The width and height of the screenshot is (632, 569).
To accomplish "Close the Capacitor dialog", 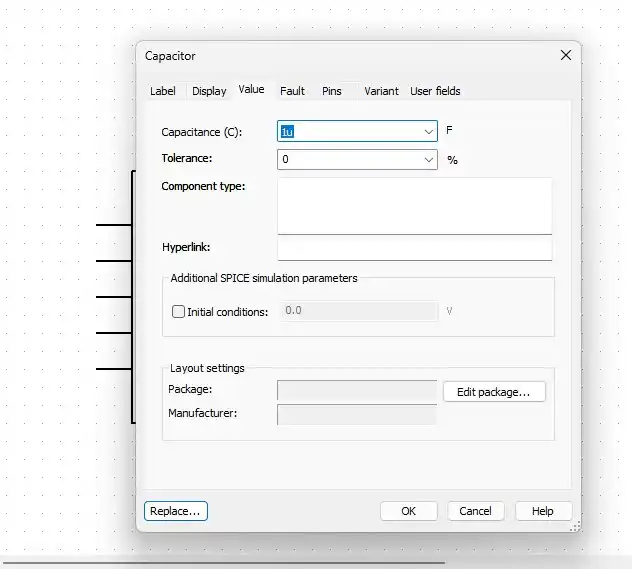I will 566,56.
